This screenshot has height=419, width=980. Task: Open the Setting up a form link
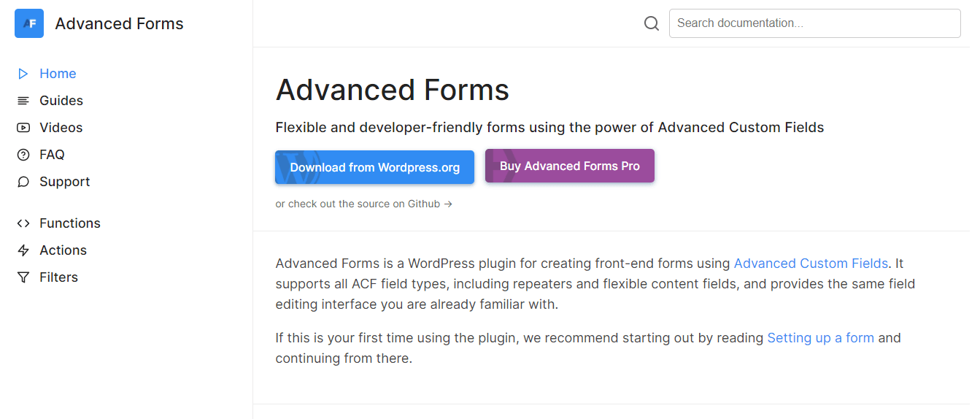(820, 338)
